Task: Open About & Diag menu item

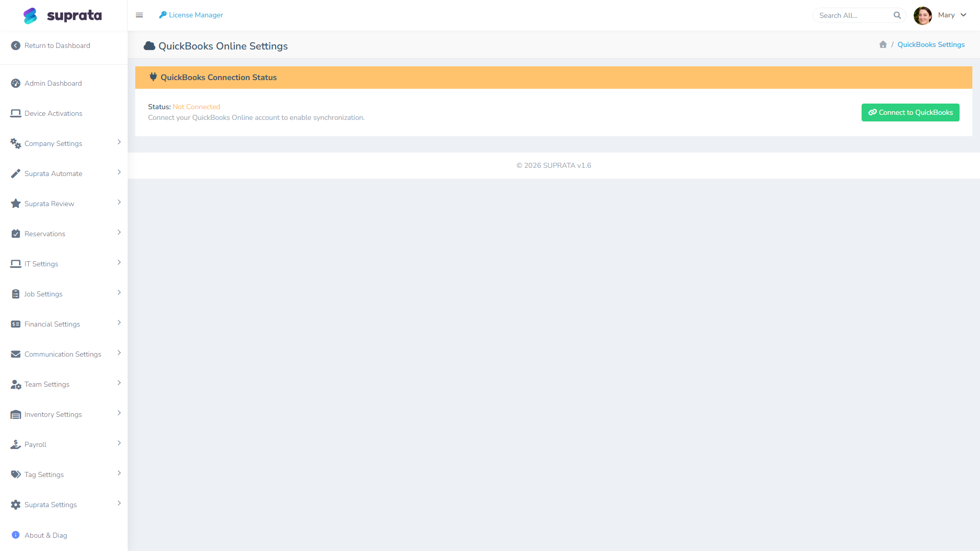Action: (64, 535)
